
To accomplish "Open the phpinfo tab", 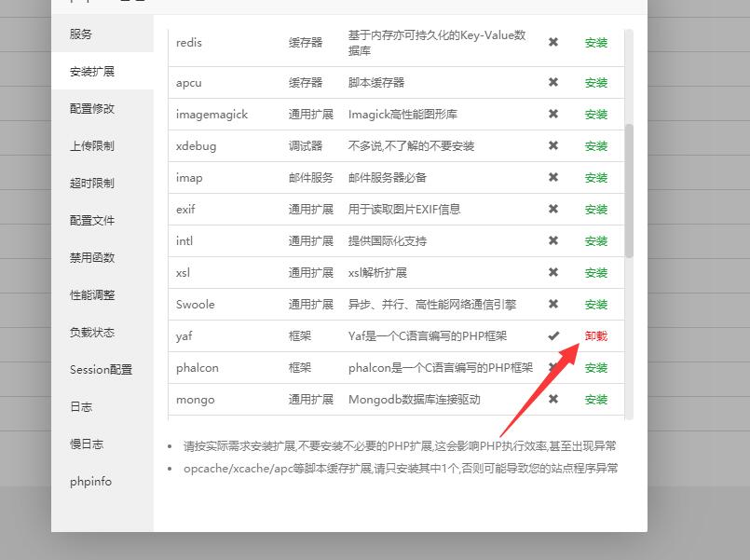I will (102, 482).
